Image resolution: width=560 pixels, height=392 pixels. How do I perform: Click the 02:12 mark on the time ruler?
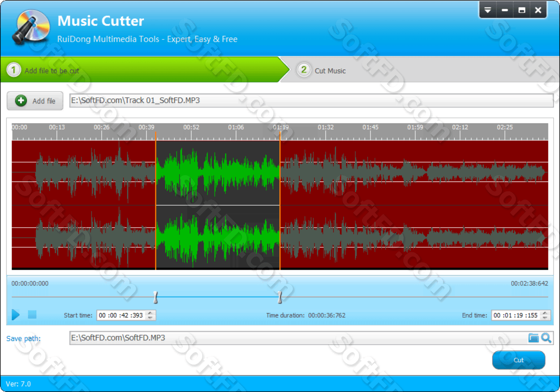tap(460, 127)
